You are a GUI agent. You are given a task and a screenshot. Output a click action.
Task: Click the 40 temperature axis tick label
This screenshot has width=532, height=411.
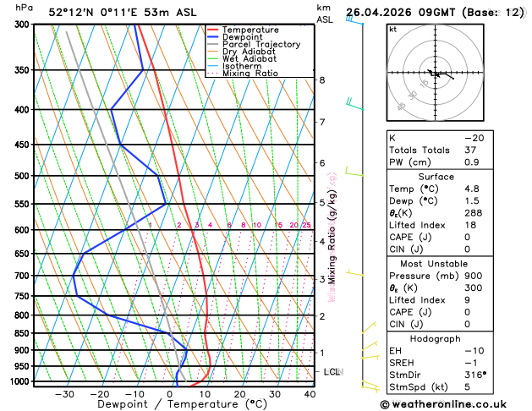pos(310,394)
